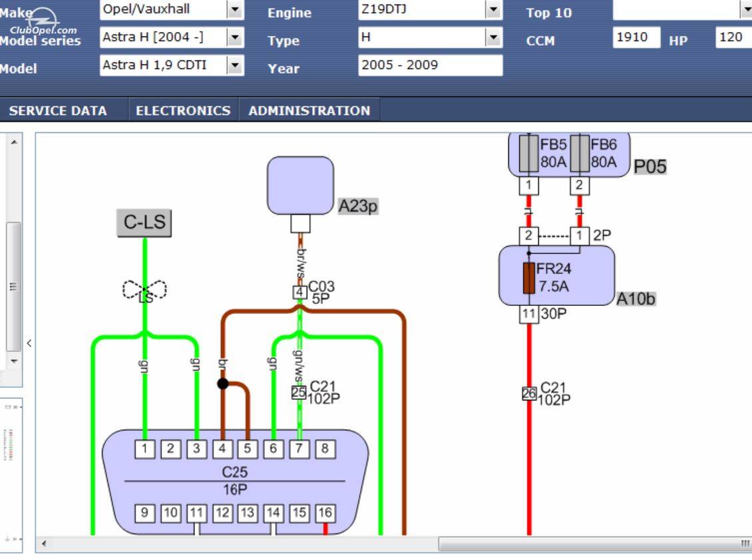This screenshot has height=560, width=752.
Task: Collapse the side panel with the chevron
Action: coord(29,343)
